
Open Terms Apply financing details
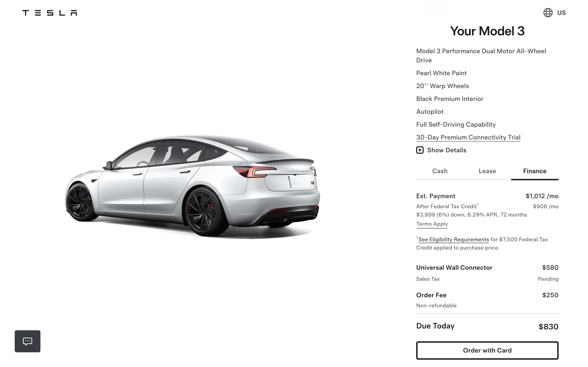432,224
